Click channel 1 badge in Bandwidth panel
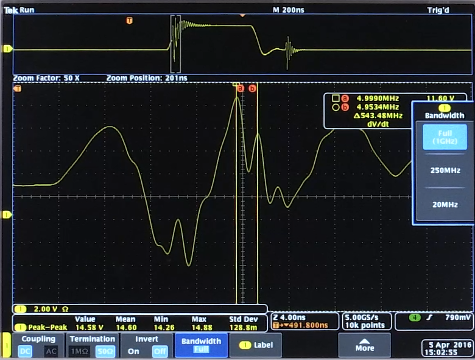This screenshot has width=475, height=360. (x=444, y=108)
